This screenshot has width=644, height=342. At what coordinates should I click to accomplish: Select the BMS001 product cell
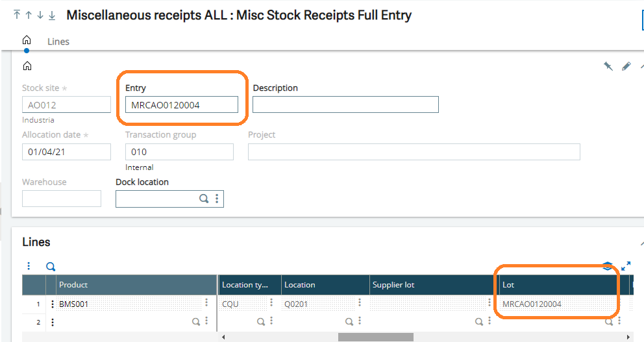click(129, 304)
